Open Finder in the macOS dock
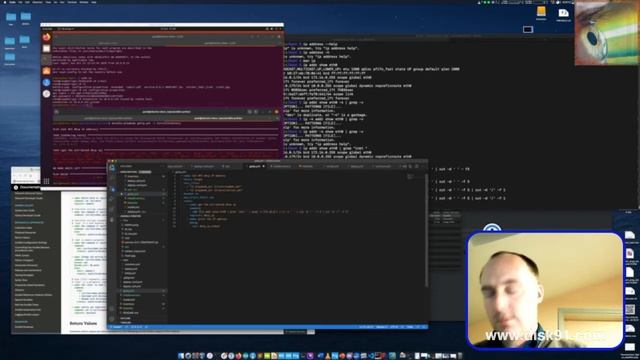The height and width of the screenshot is (360, 640). 181,356
